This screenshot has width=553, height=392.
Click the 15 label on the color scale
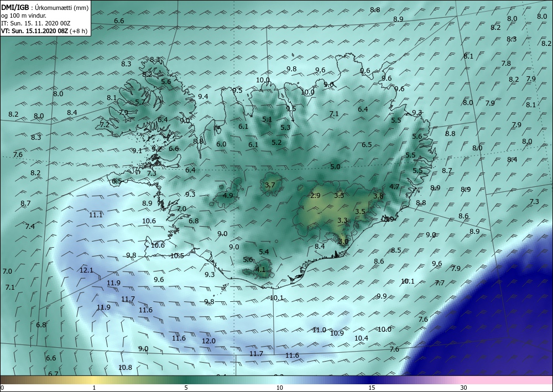click(x=372, y=388)
